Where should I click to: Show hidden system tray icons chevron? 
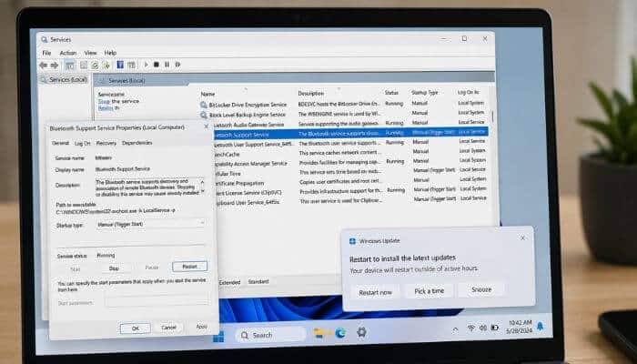(x=455, y=329)
